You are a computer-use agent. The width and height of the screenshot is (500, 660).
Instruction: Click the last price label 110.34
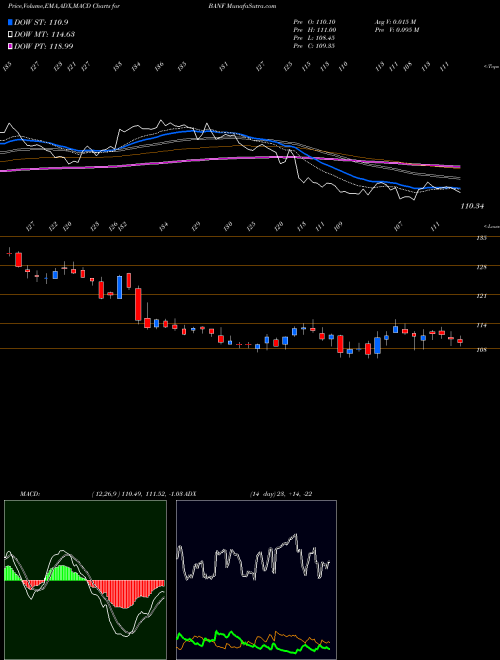tap(472, 206)
